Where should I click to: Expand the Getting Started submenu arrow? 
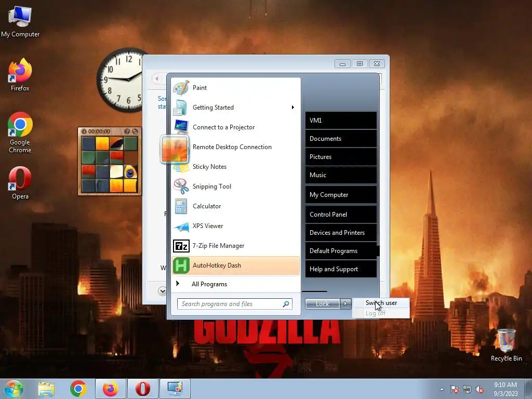[x=292, y=108]
